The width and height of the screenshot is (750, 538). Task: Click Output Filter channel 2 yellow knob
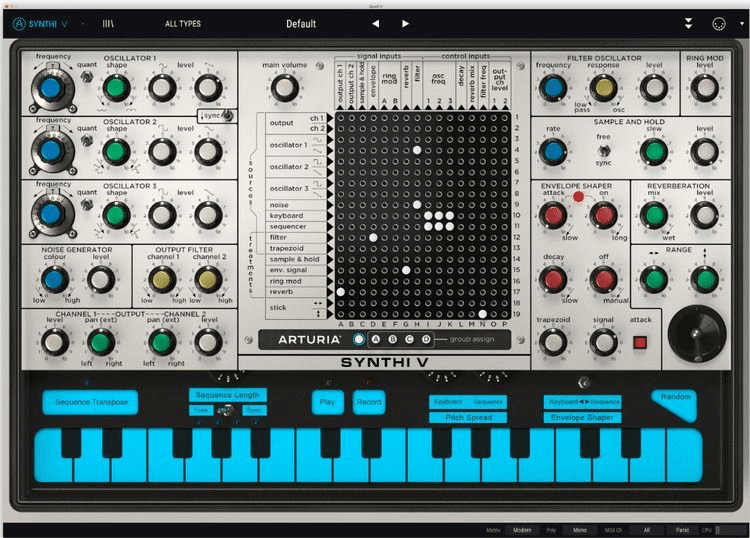[x=208, y=280]
